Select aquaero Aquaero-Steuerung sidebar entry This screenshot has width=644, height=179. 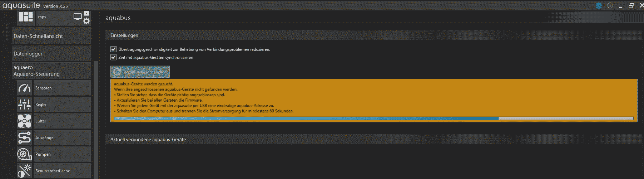tap(51, 71)
